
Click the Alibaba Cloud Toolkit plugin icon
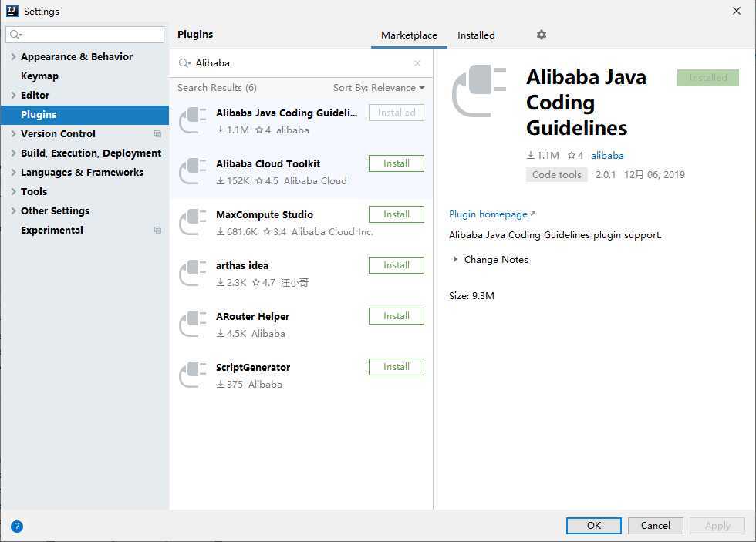click(193, 171)
